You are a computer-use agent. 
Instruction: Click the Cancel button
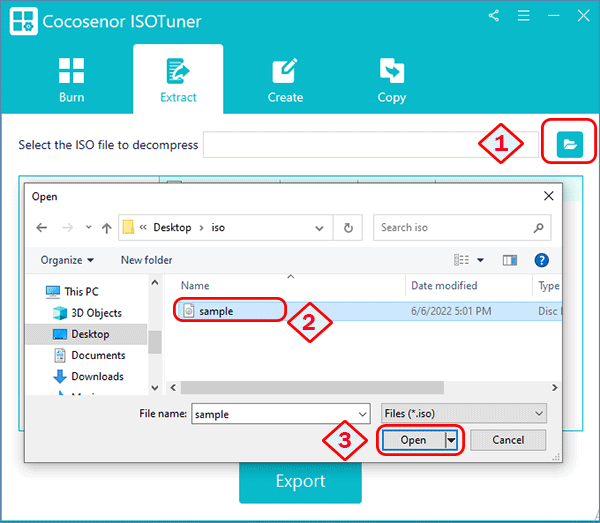[x=508, y=440]
